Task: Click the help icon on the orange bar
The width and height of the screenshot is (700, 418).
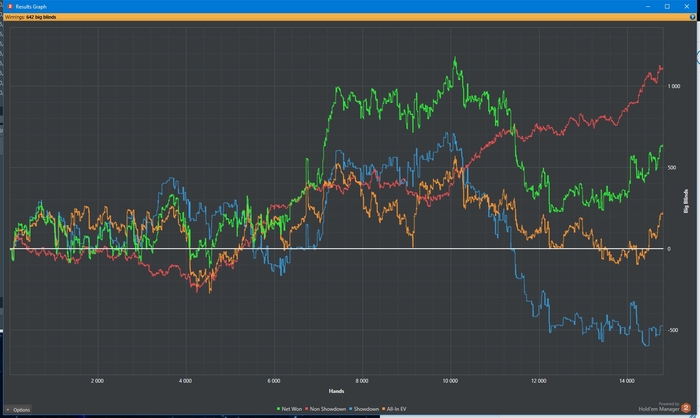Action: point(692,17)
